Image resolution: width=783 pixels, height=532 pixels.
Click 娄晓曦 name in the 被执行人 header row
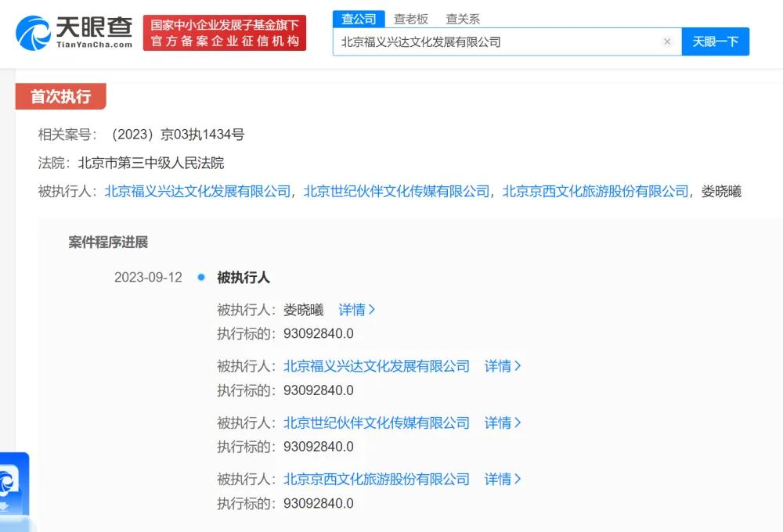click(x=721, y=191)
